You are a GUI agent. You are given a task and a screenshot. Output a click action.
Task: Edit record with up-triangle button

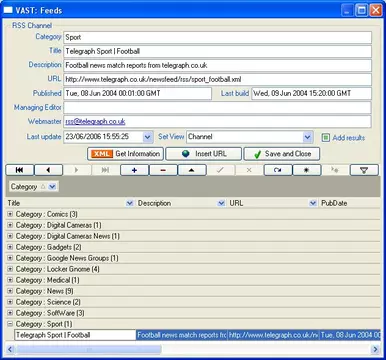[192, 170]
